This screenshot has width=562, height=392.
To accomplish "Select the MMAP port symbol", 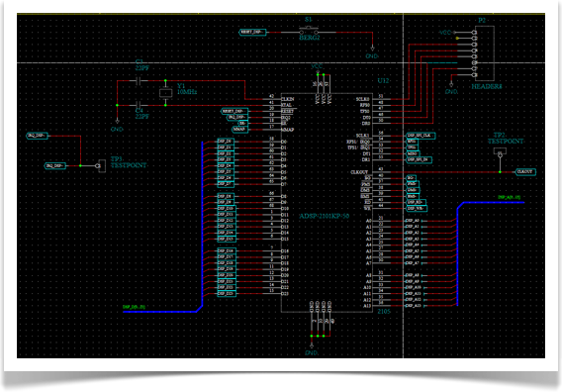I will point(239,130).
